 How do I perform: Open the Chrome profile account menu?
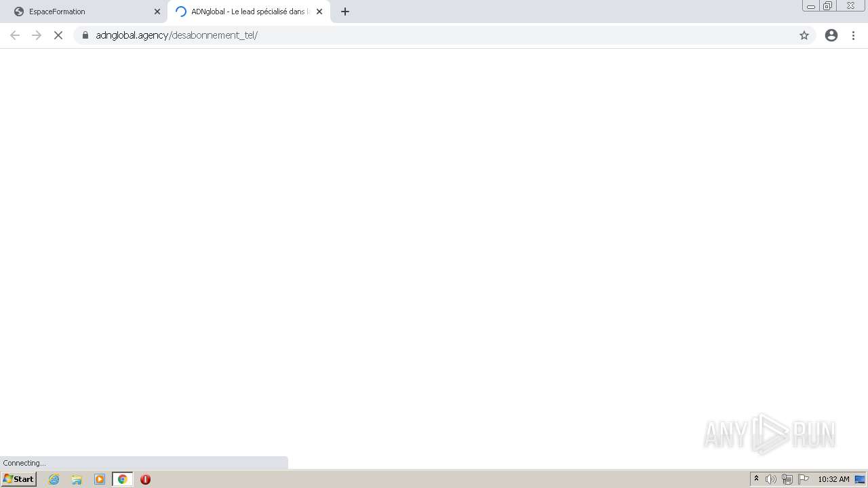coord(831,35)
